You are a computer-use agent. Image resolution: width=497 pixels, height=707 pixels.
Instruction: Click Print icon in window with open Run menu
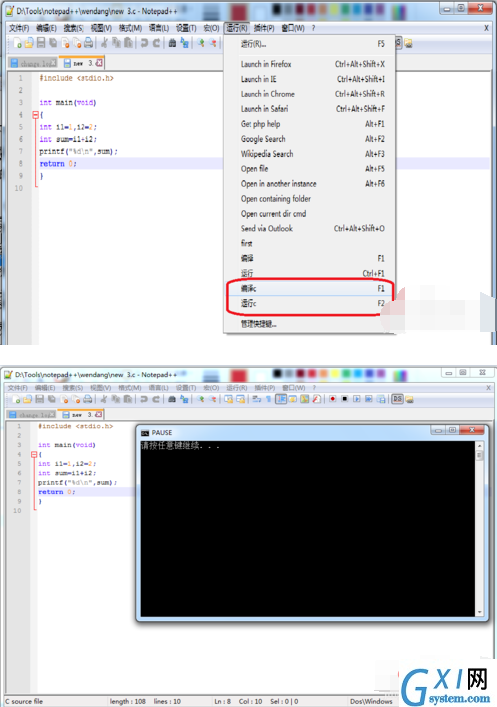(x=89, y=43)
